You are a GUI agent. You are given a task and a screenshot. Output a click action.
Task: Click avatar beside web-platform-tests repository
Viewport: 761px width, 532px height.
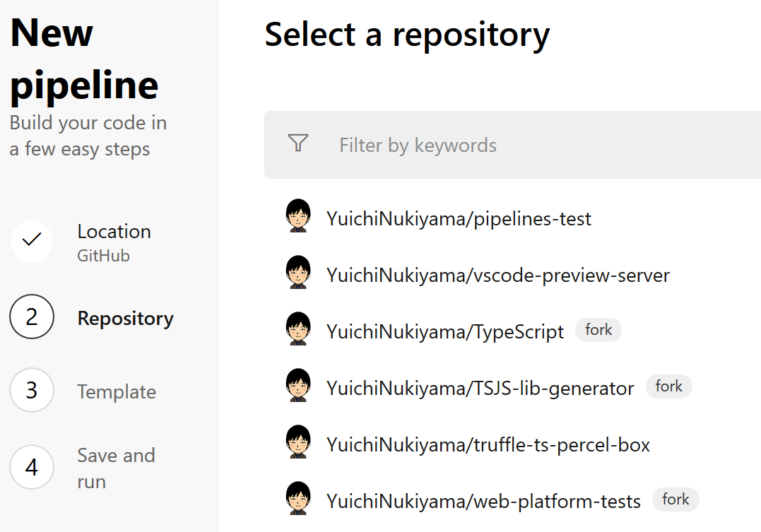click(298, 499)
